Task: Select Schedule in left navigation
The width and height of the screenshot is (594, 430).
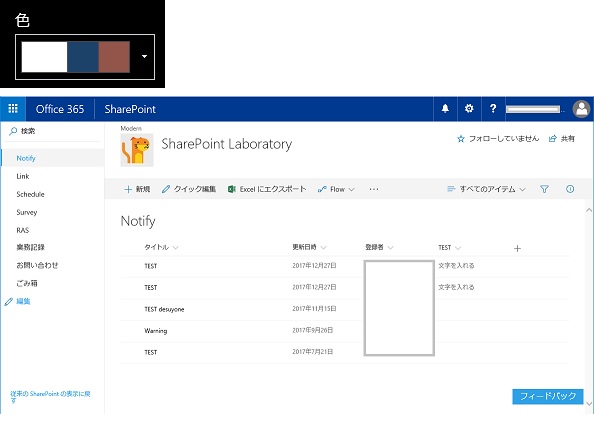Action: tap(30, 194)
